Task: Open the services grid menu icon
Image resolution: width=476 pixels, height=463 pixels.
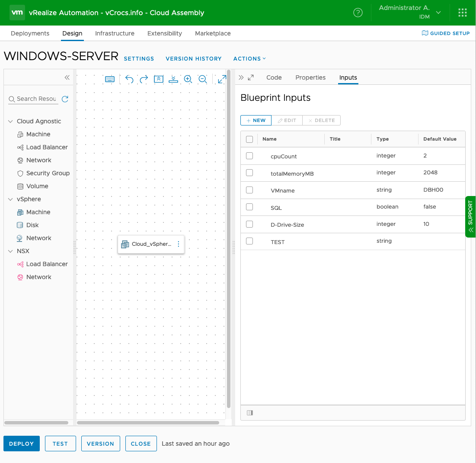Action: point(463,13)
